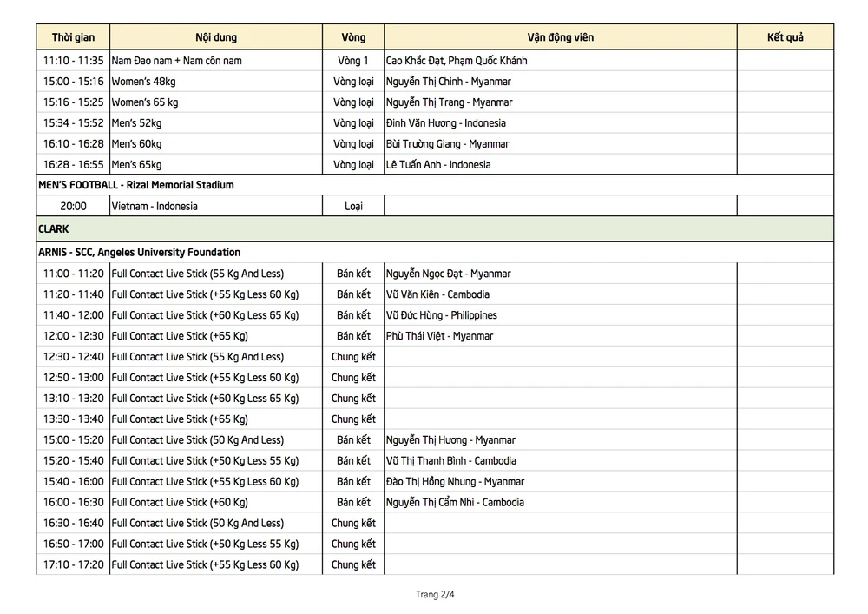Image resolution: width=868 pixels, height=614 pixels.
Task: Click the 'Vận động viên' column header
Action: (x=561, y=37)
